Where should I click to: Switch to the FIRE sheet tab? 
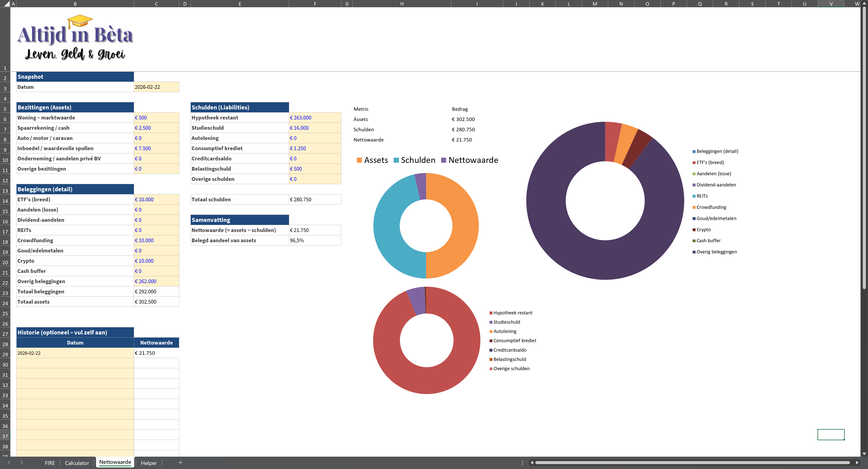pos(50,463)
